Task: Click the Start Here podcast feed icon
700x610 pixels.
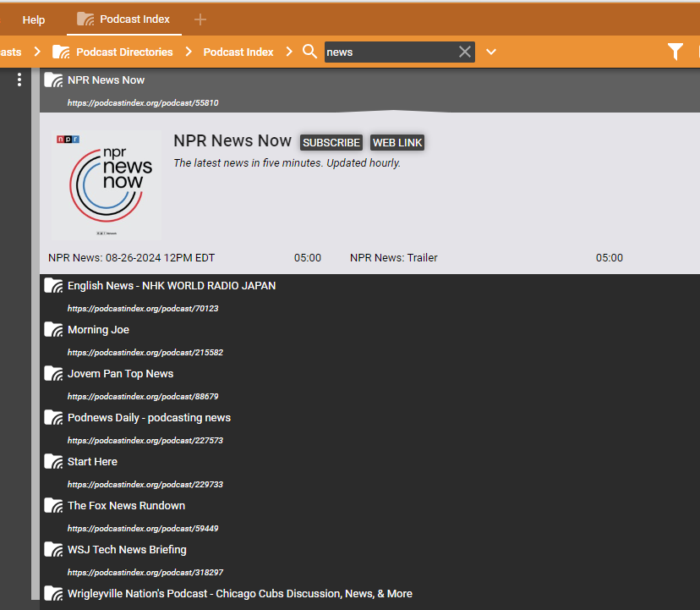Action: 53,462
